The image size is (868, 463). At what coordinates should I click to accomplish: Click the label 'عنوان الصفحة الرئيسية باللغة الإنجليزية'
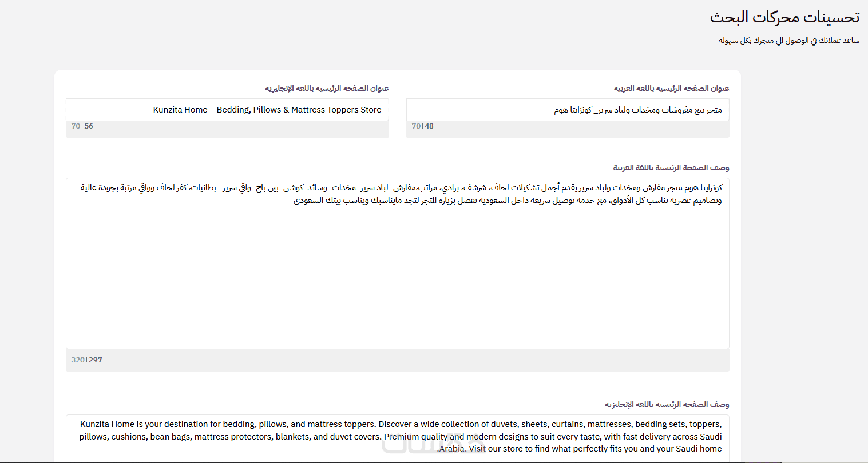click(x=327, y=88)
